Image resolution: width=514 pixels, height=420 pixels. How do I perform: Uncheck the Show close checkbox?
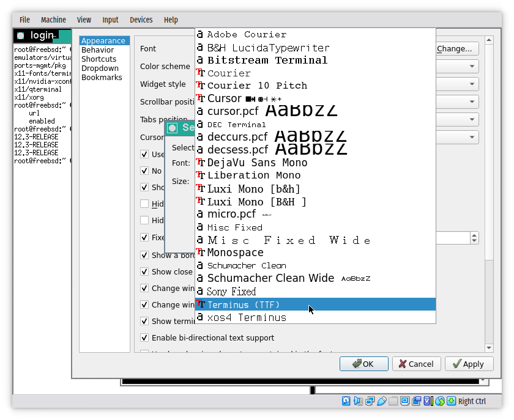click(x=144, y=271)
